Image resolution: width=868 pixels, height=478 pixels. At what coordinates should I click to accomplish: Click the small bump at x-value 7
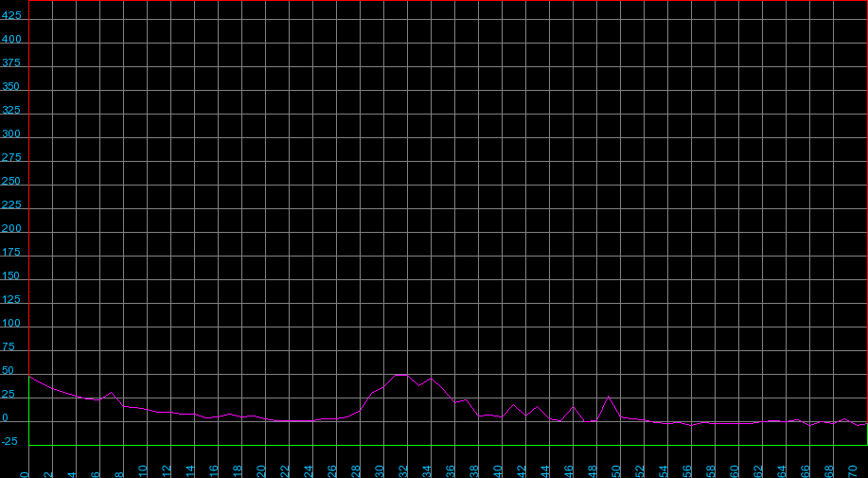coord(112,392)
